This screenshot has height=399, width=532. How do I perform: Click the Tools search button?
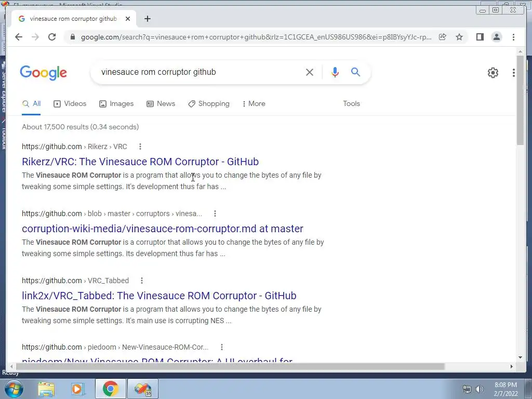click(351, 103)
